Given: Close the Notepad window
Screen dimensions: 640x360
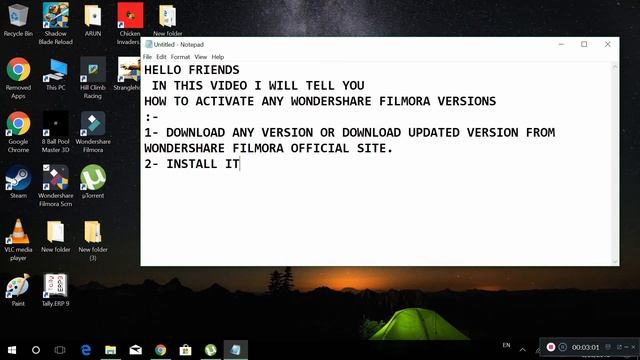Looking at the screenshot, I should (607, 44).
